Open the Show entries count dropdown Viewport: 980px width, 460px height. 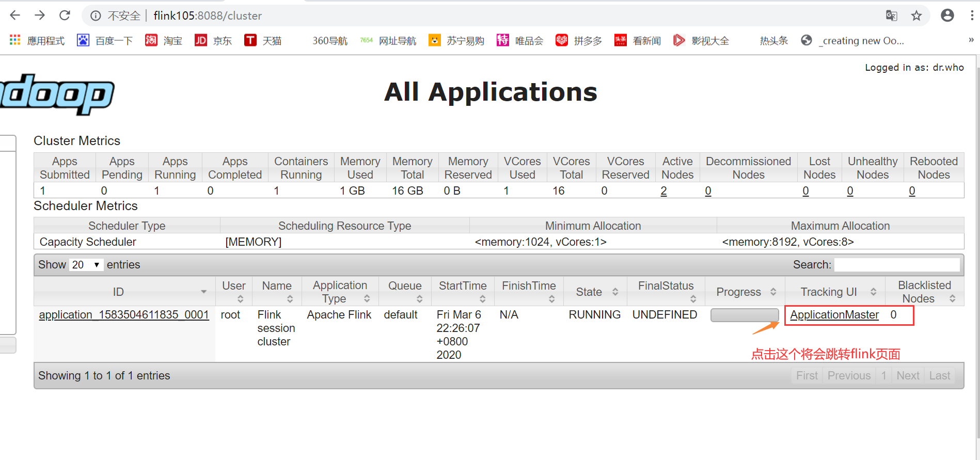pyautogui.click(x=87, y=265)
